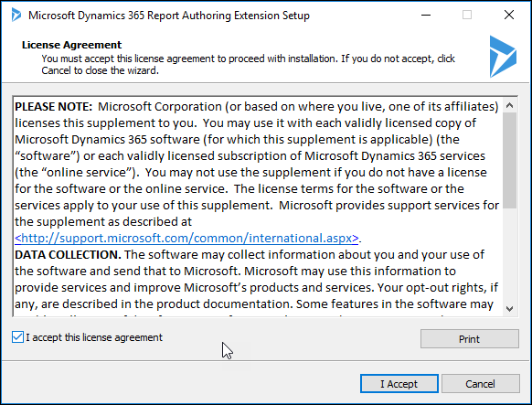Click the license scrollbar thumb
This screenshot has height=405, width=532.
click(509, 160)
